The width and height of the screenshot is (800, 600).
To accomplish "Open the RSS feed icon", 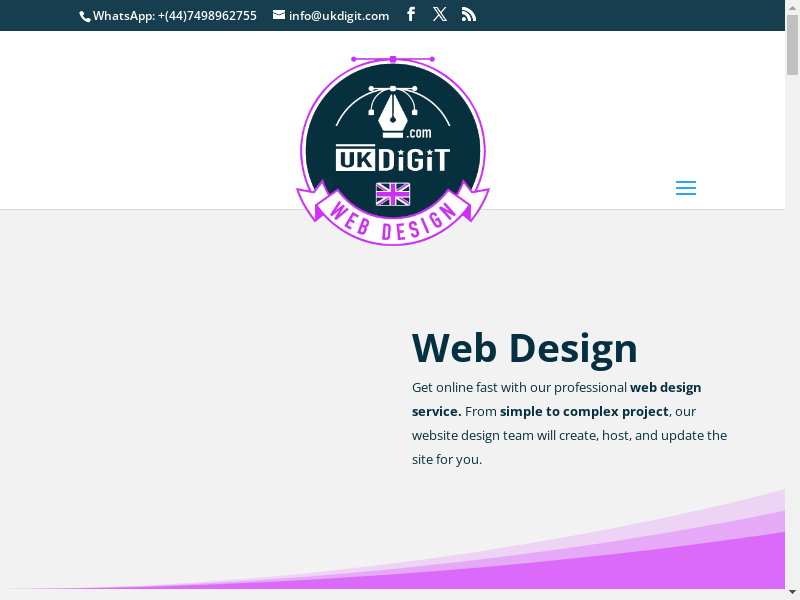I will [469, 14].
